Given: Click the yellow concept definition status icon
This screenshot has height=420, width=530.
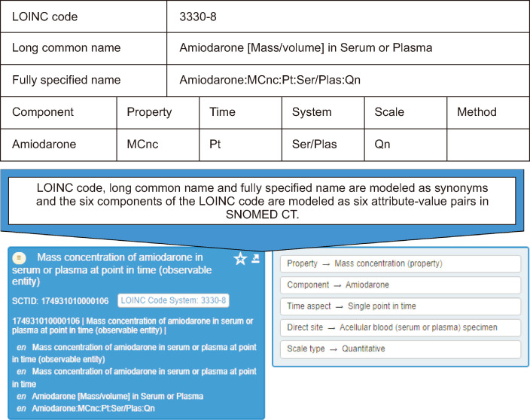Looking at the screenshot, I should (x=20, y=258).
